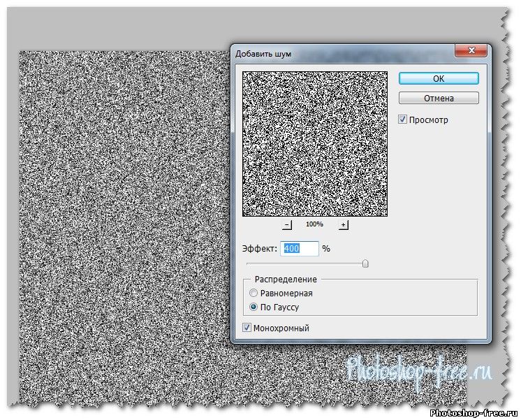This screenshot has height=420, width=521.
Task: Select the По Гауссу radio button
Action: tap(254, 307)
